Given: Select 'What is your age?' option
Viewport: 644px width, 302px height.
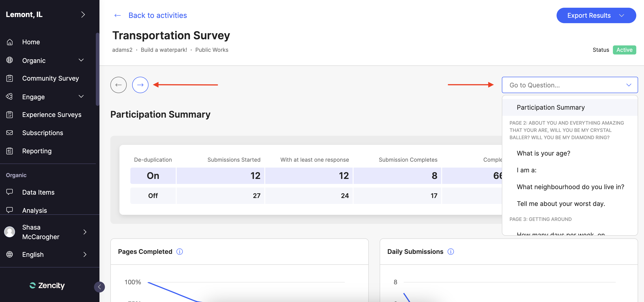Looking at the screenshot, I should click(543, 153).
